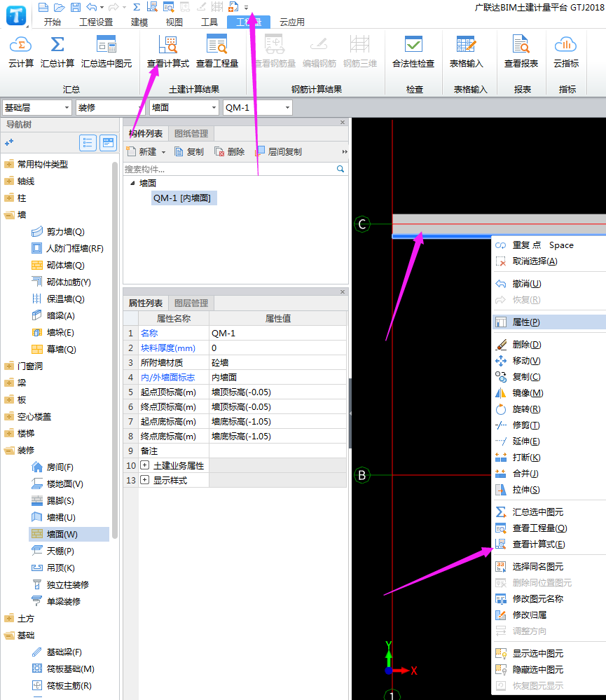The width and height of the screenshot is (606, 700).
Task: Click the save icon in quick access toolbar
Action: tap(76, 7)
